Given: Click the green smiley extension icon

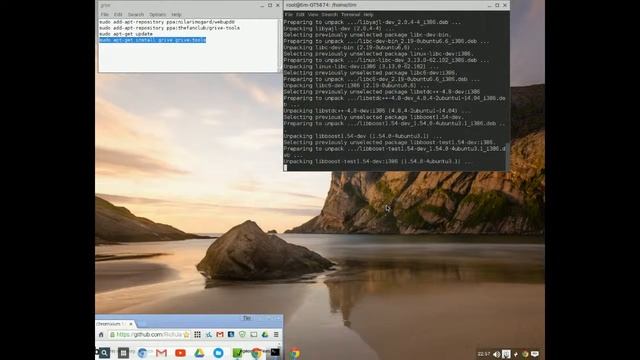Looking at the screenshot, I should pos(242,335).
